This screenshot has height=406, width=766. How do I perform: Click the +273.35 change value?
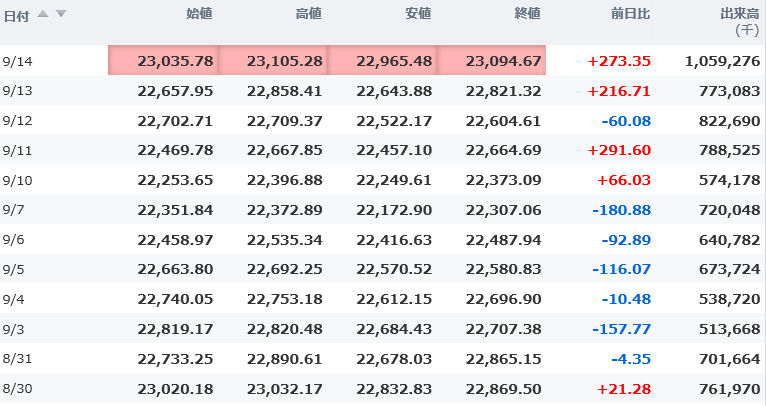pyautogui.click(x=619, y=61)
